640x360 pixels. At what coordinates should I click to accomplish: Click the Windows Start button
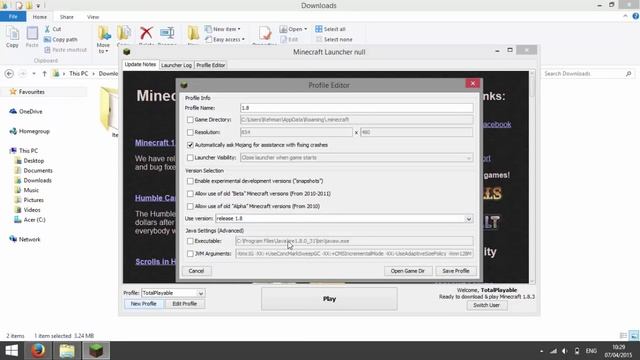coord(11,351)
